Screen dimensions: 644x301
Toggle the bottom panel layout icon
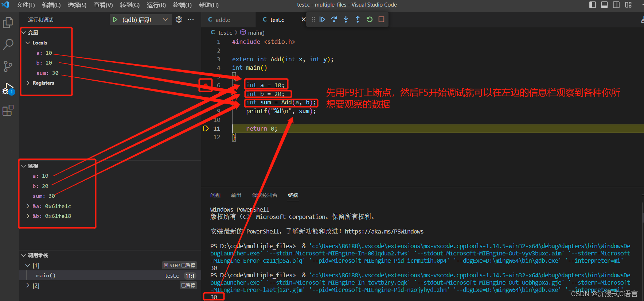[604, 5]
